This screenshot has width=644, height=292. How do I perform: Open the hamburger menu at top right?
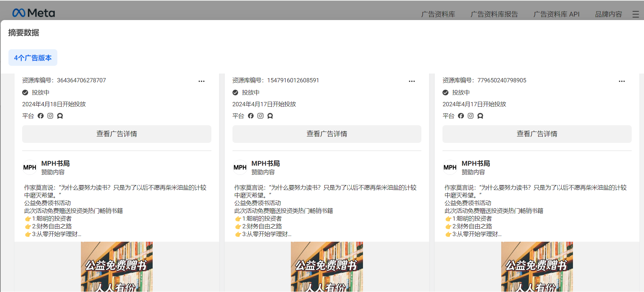coord(635,14)
